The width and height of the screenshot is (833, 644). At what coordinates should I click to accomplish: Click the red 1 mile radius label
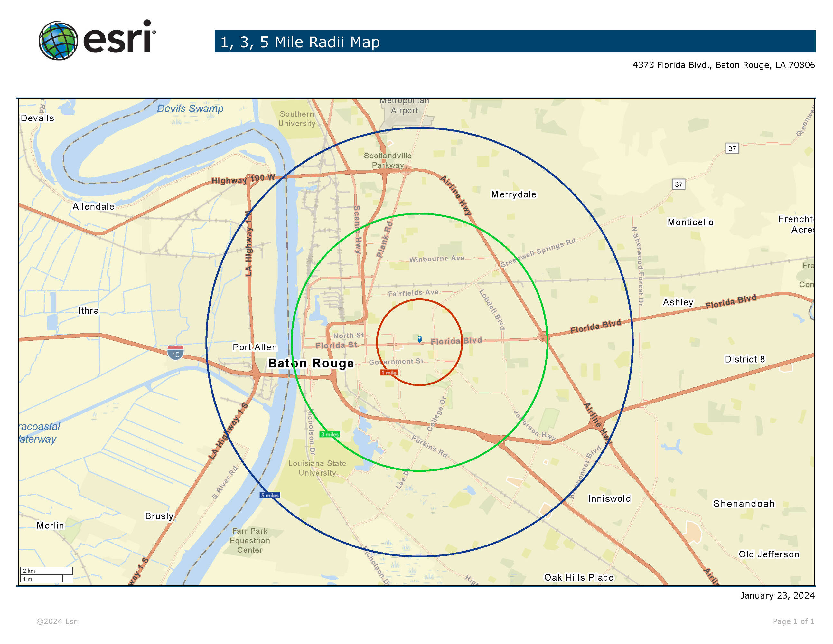point(389,372)
